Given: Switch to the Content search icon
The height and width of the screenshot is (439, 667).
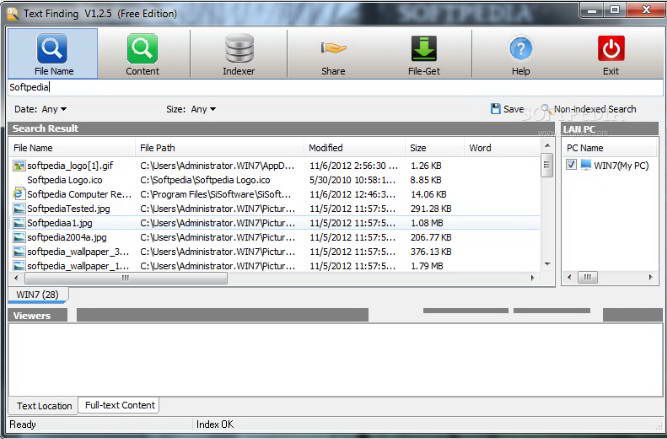Looking at the screenshot, I should tap(142, 48).
